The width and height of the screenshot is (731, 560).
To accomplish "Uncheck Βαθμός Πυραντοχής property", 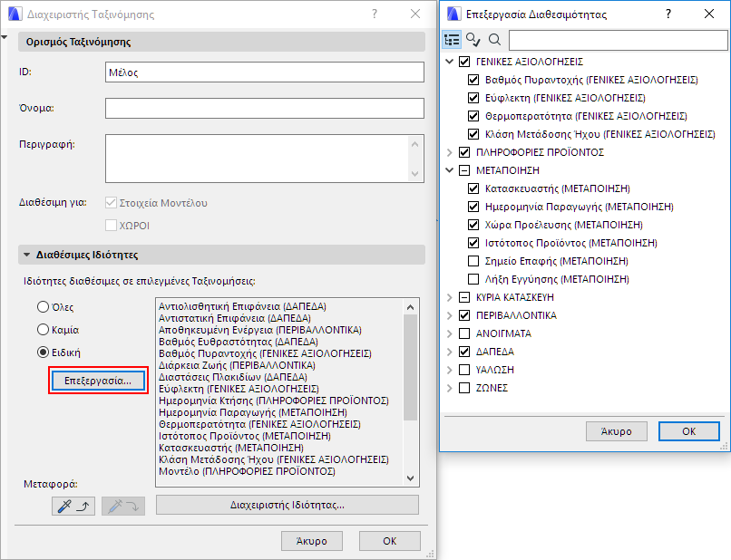I will pyautogui.click(x=473, y=80).
